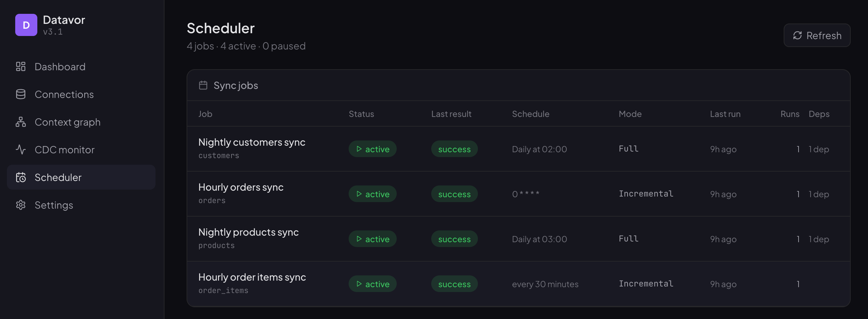This screenshot has width=868, height=319.
Task: Click the Daily at 03:00 schedule cell
Action: 539,239
